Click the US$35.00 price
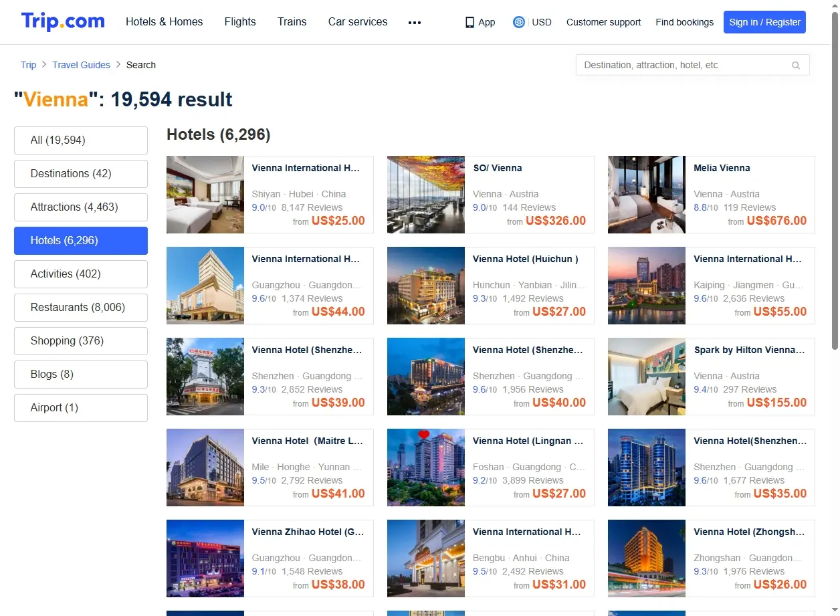Image resolution: width=840 pixels, height=616 pixels. 780,494
